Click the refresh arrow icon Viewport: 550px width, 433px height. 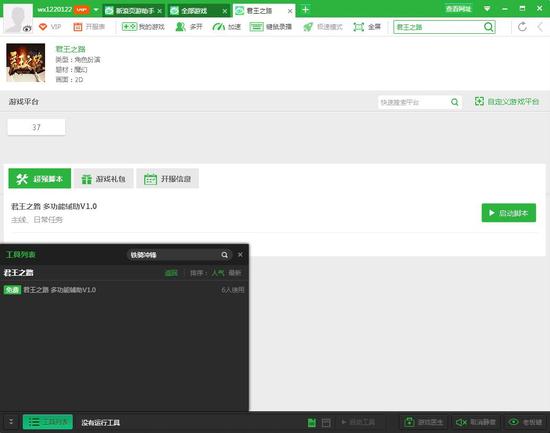[522, 27]
